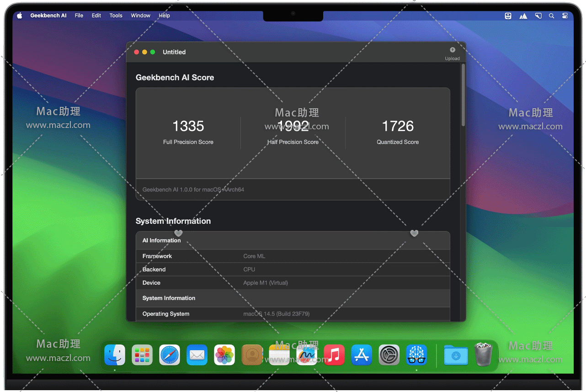Image resolution: width=586 pixels, height=392 pixels.
Task: Open Geekbench AI from the Dock
Action: (x=416, y=355)
